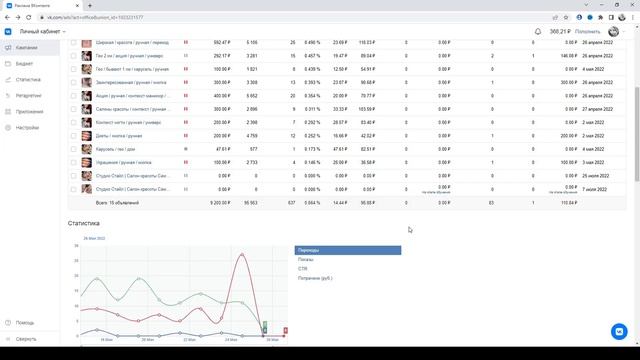This screenshot has height=360, width=640.
Task: Open Chrome side panel icon
Action: coord(611,18)
